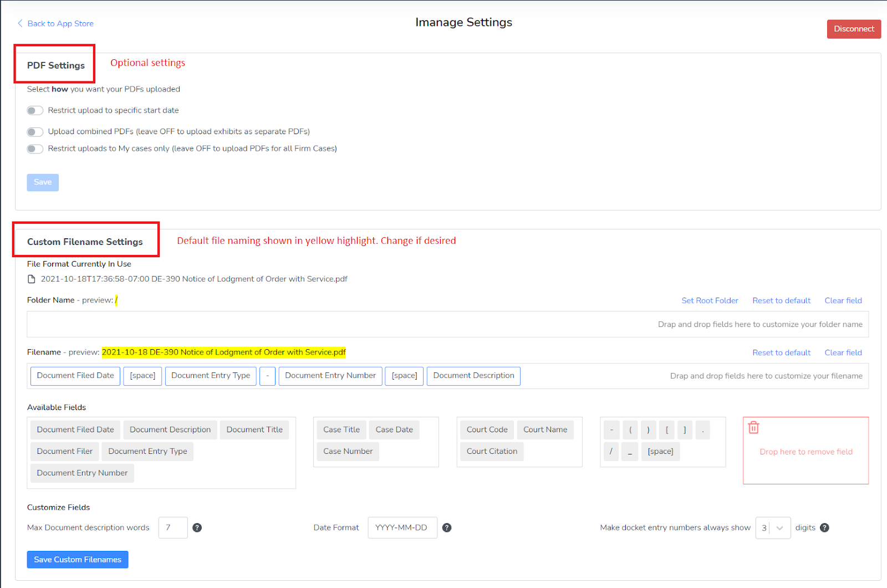This screenshot has width=887, height=588.
Task: Select second [space] chip in Filename row
Action: (x=404, y=376)
